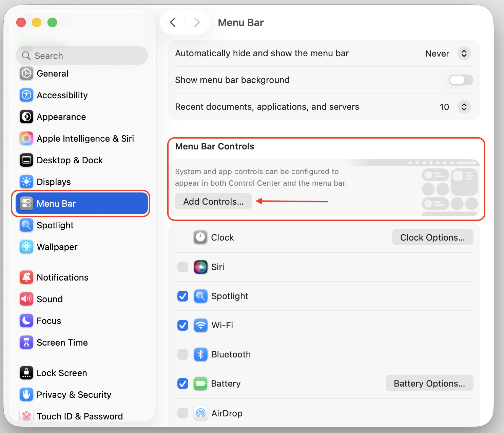Click the Privacy & Security hand icon
Viewport: 504px width, 433px height.
[x=26, y=395]
